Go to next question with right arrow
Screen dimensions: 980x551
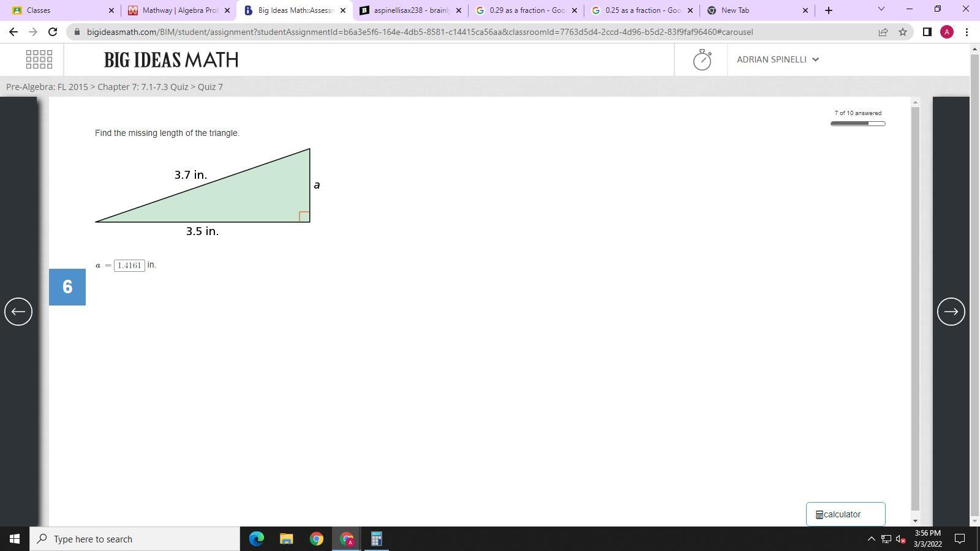pos(951,312)
